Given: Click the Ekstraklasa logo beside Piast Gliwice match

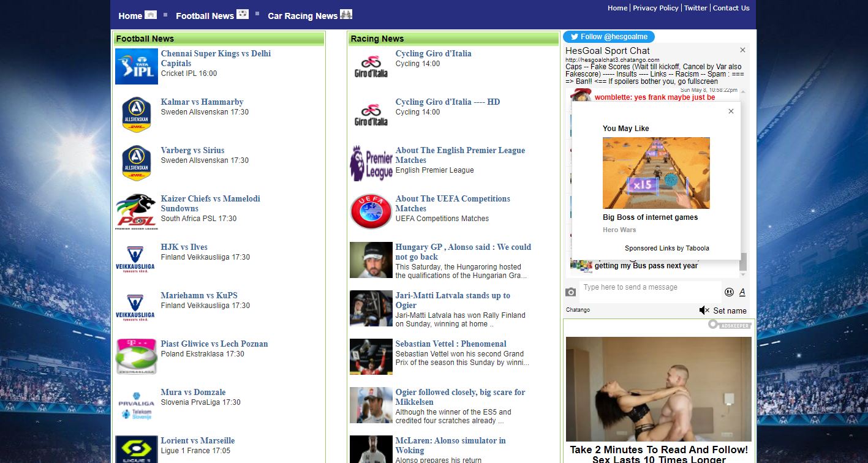Looking at the screenshot, I should pyautogui.click(x=137, y=356).
